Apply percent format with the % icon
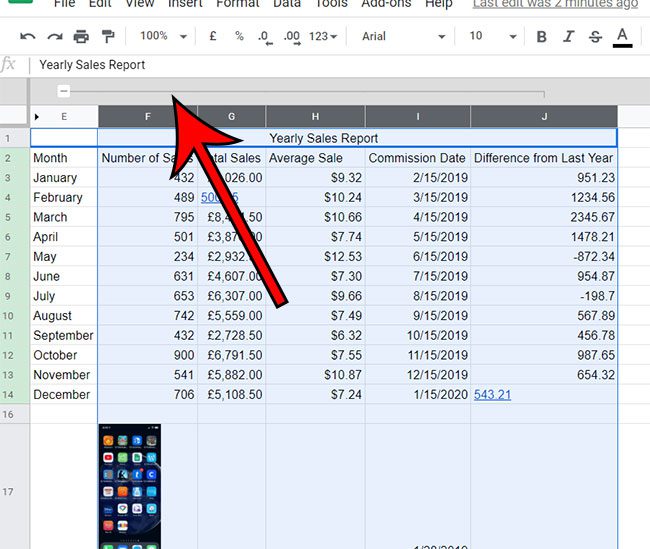The width and height of the screenshot is (650, 549). click(x=239, y=37)
